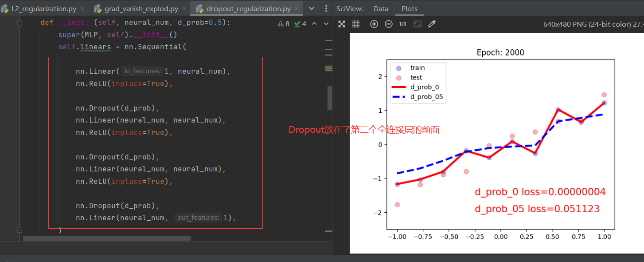Activate the eyedropper pipette tool
The width and height of the screenshot is (644, 262).
click(432, 24)
